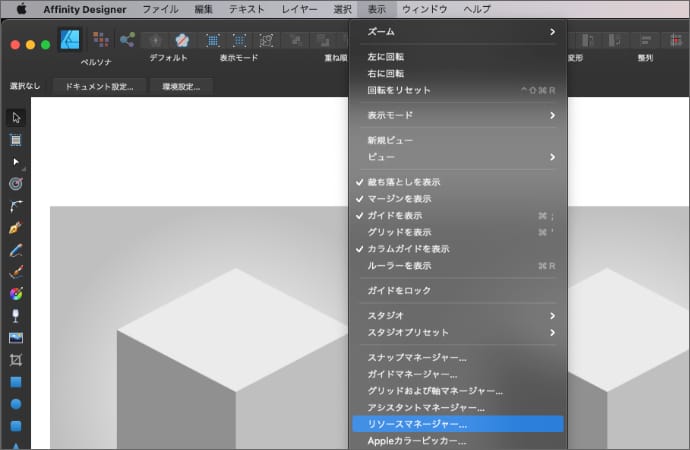
Task: Choose the Node tool
Action: point(16,161)
